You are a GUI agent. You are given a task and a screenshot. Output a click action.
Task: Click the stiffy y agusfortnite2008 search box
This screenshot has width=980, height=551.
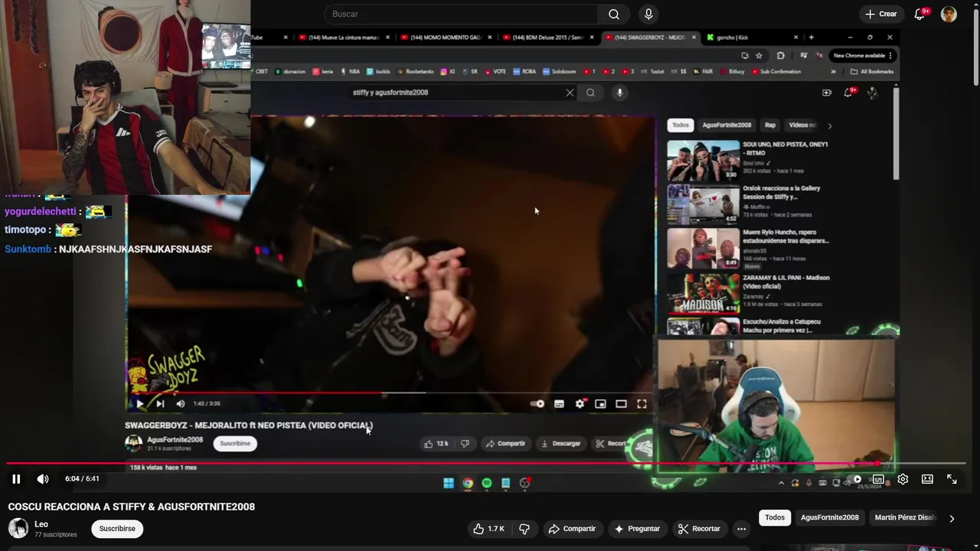pyautogui.click(x=456, y=93)
